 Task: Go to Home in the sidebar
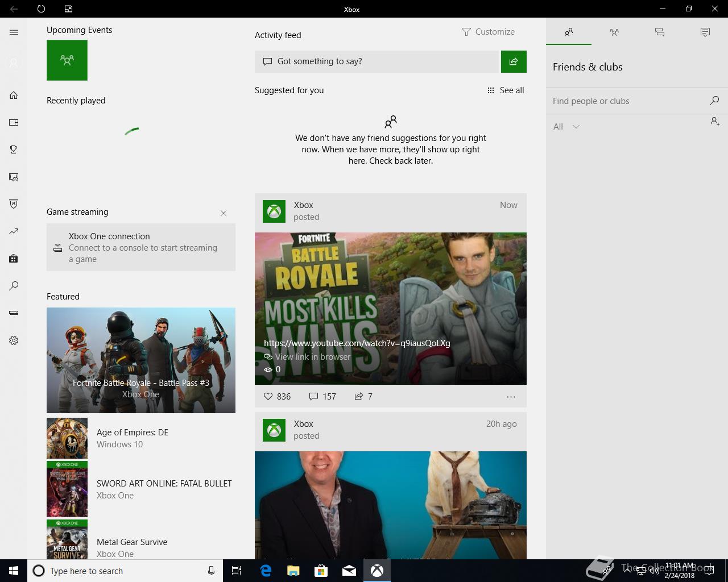pyautogui.click(x=14, y=95)
